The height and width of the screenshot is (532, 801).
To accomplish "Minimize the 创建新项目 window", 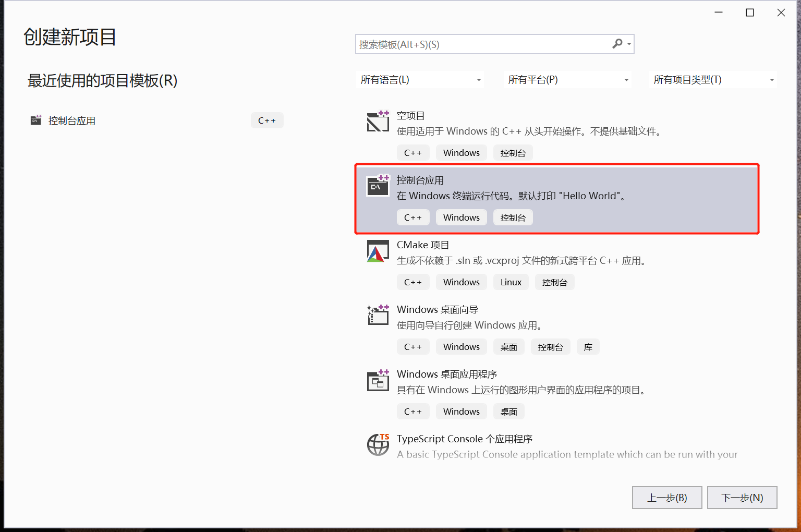I will pyautogui.click(x=719, y=13).
